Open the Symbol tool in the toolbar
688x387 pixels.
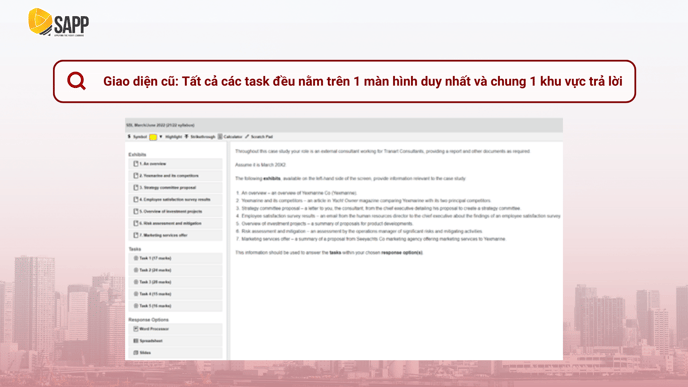pos(137,137)
